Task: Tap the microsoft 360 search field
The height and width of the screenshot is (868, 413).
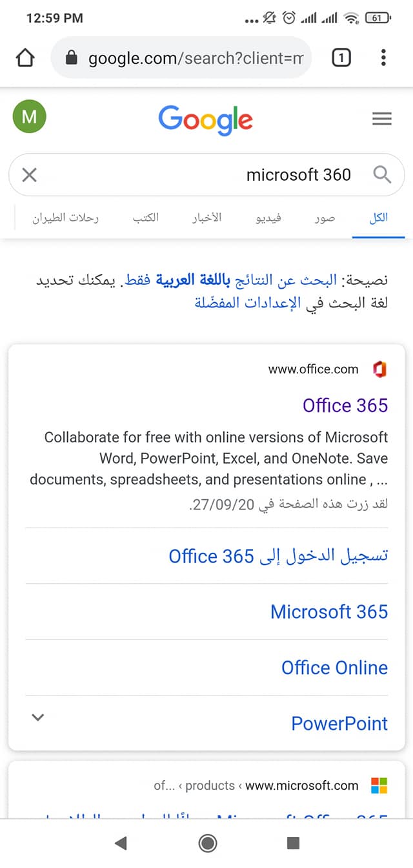Action: [206, 174]
